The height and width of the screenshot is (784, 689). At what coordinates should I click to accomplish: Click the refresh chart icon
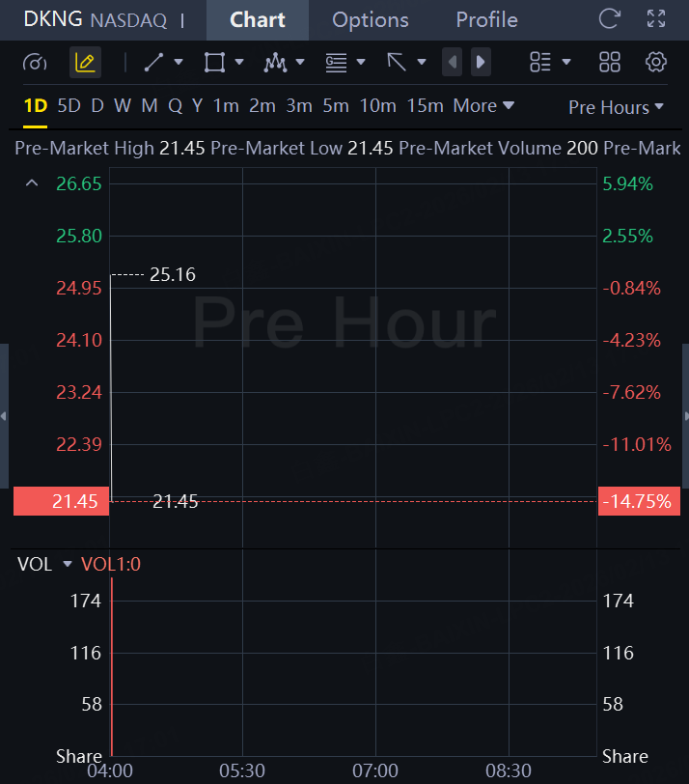pyautogui.click(x=610, y=19)
